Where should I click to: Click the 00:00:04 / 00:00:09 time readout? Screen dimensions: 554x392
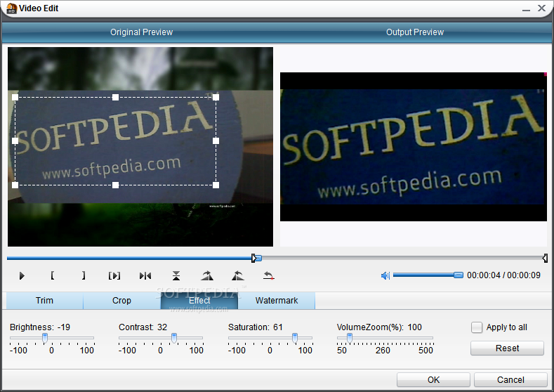(x=503, y=275)
